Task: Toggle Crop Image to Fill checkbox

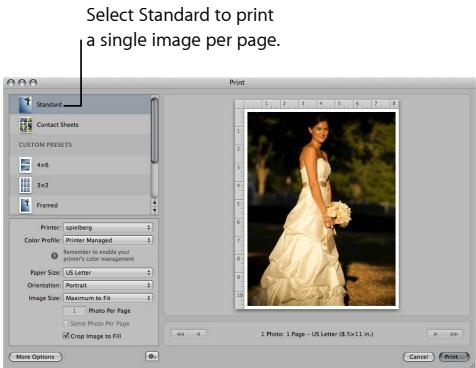Action: [66, 335]
